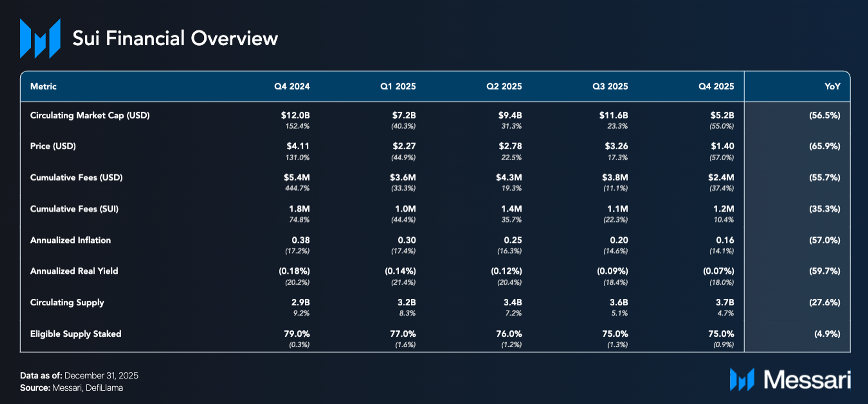Click the '$1.40' price value
Image resolution: width=868 pixels, height=404 pixels.
pyautogui.click(x=723, y=146)
